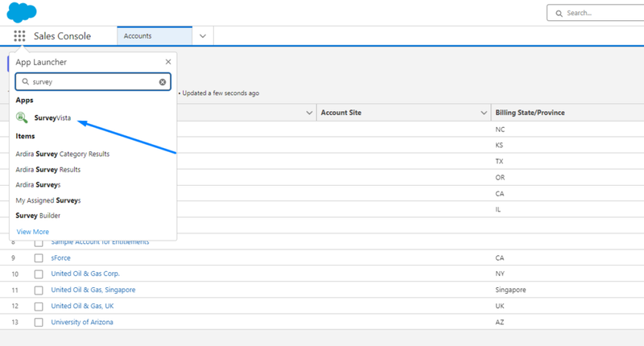Open Ardira Survey Results item
644x346 pixels.
(x=48, y=170)
